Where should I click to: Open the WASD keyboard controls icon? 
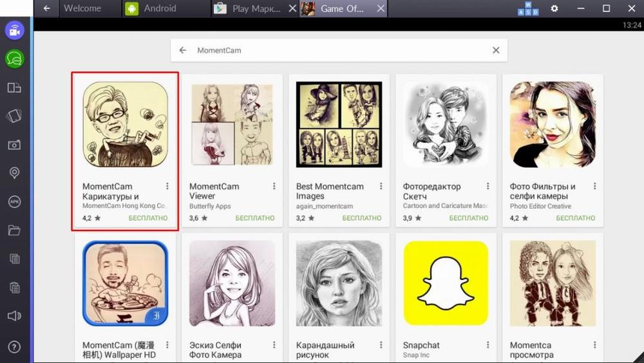click(x=527, y=8)
